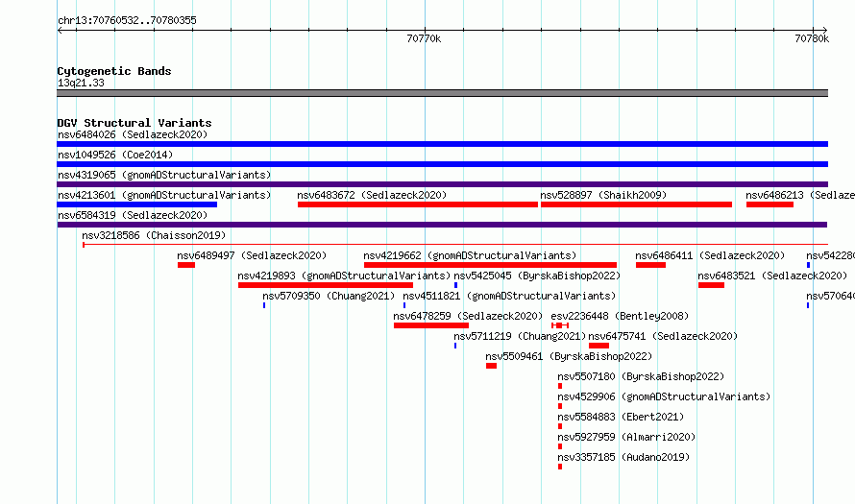Open nsv4219893 (gnomADStructuralVariants) label
The image size is (855, 504).
click(x=344, y=276)
